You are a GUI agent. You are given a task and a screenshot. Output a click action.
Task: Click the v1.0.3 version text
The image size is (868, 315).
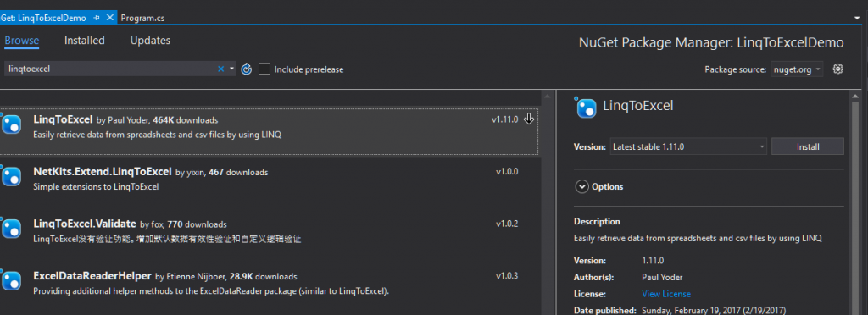point(507,276)
